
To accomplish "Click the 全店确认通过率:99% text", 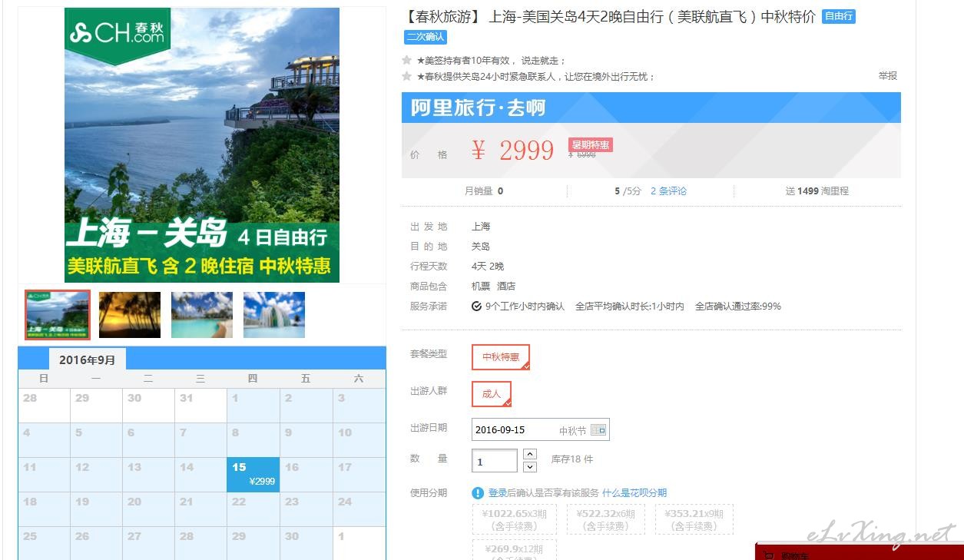I will pos(738,307).
